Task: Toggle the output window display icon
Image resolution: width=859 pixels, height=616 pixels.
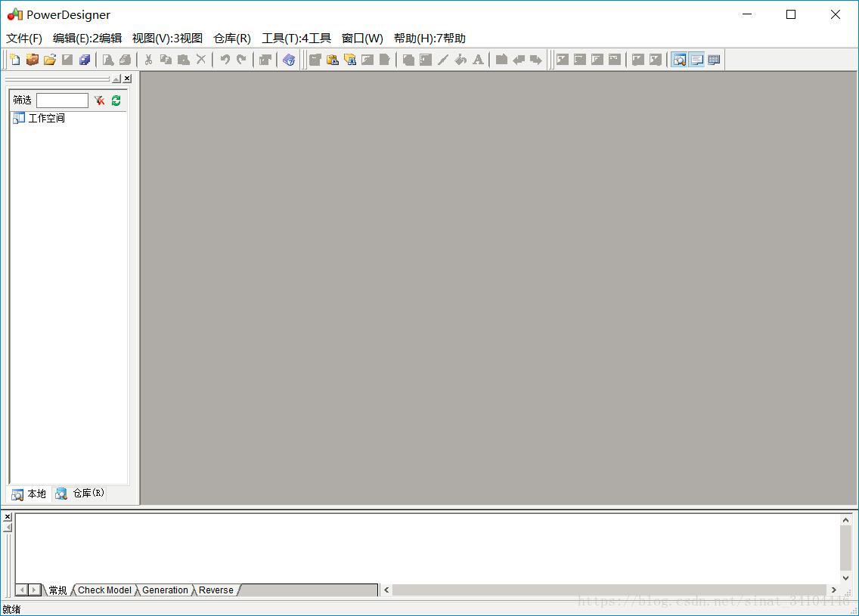Action: pyautogui.click(x=696, y=59)
